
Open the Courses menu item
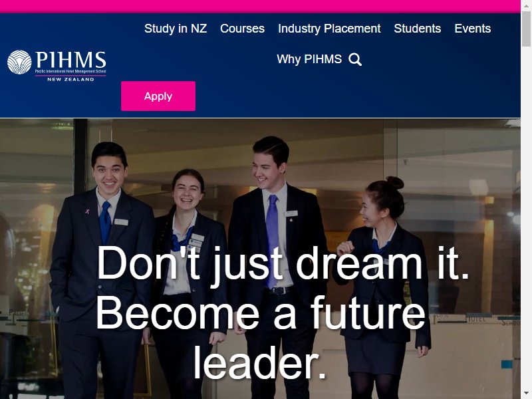[x=242, y=29]
